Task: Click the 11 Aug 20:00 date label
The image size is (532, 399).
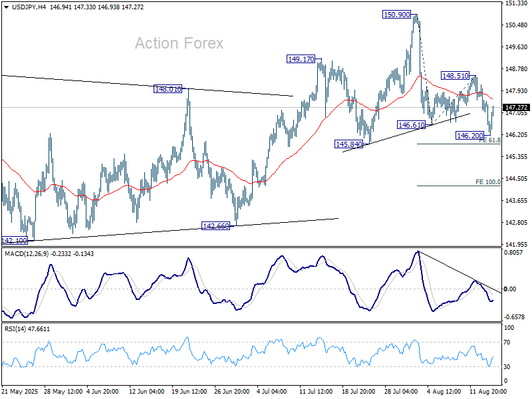Action: [x=488, y=392]
